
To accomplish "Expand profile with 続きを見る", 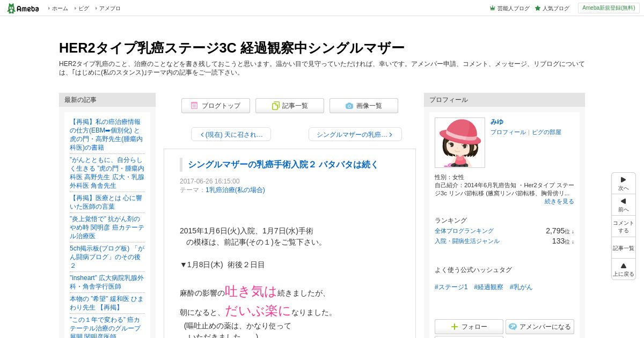I will click(x=559, y=201).
